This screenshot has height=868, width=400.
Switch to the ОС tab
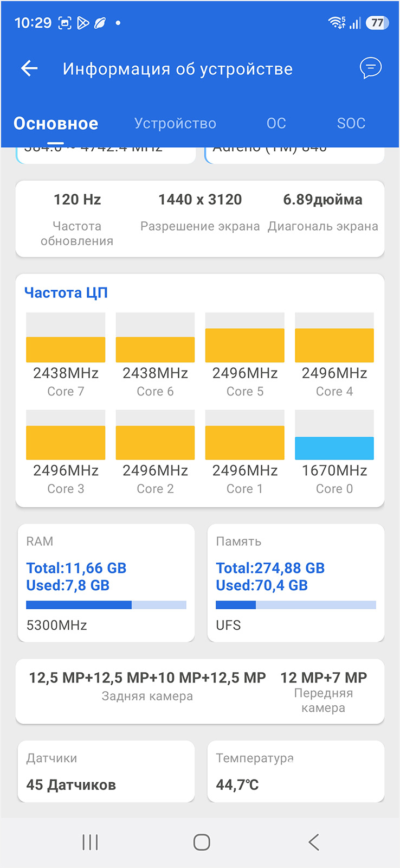(276, 124)
